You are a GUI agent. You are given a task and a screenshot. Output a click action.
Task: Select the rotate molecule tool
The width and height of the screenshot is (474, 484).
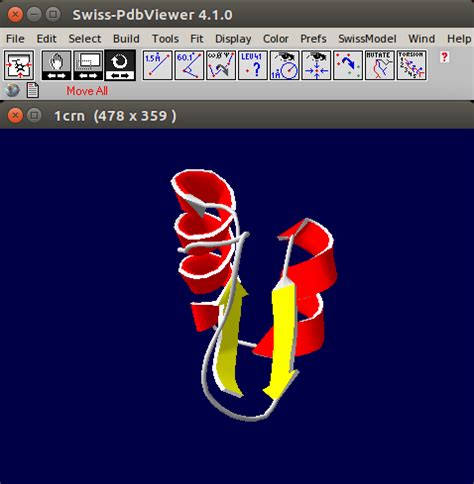point(120,65)
